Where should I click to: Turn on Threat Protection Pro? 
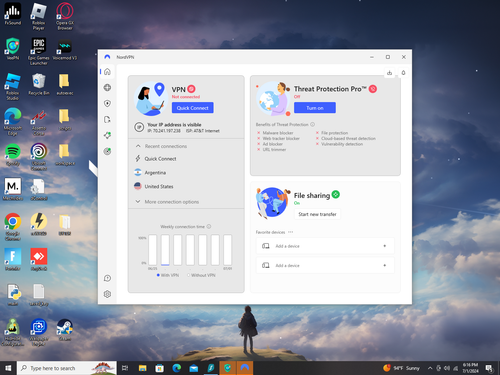point(315,108)
